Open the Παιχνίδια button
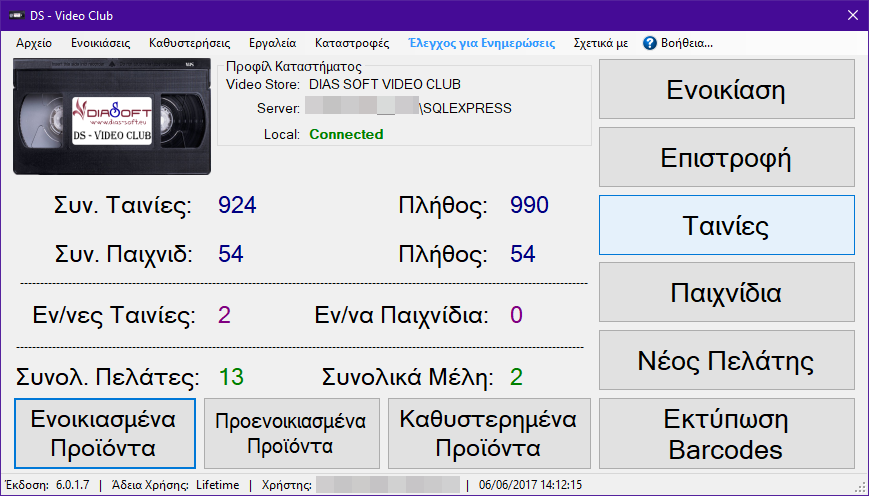Image resolution: width=869 pixels, height=496 pixels. coord(727,293)
